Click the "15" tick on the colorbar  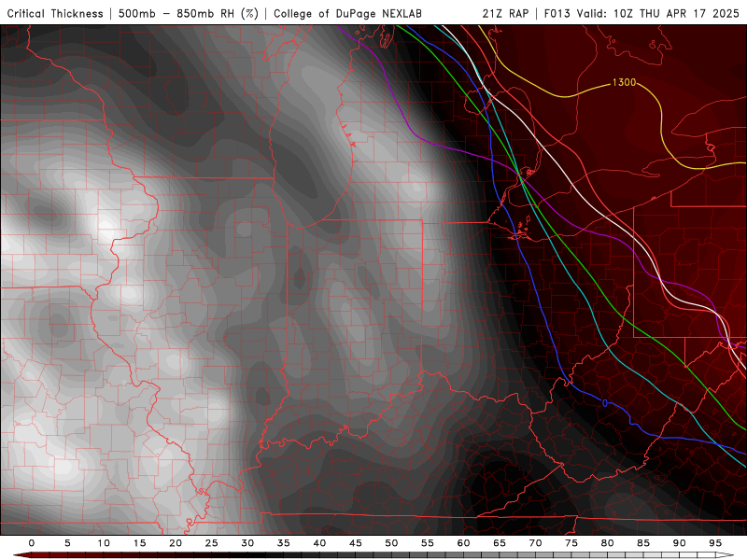click(x=139, y=543)
